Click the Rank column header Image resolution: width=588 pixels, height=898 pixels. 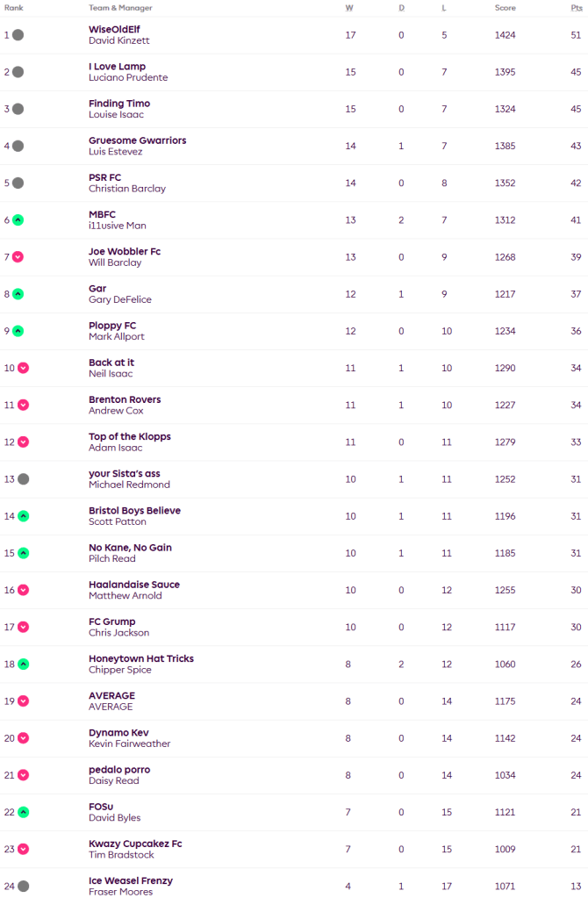[14, 7]
